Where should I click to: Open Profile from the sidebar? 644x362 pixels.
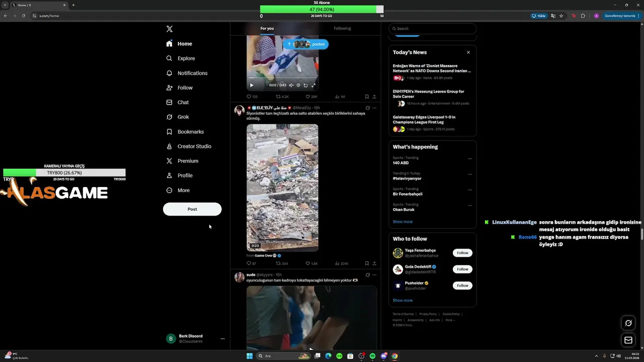pos(180,175)
